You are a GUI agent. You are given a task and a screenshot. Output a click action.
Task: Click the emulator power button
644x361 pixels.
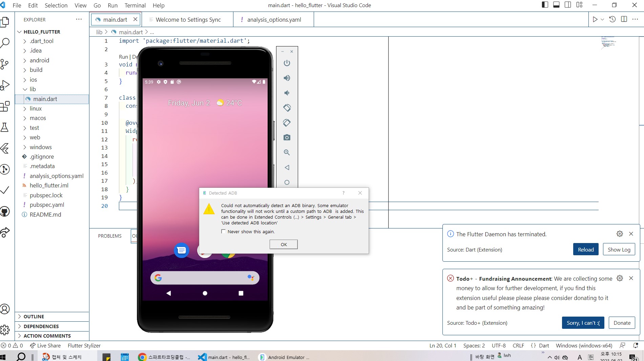pos(287,63)
